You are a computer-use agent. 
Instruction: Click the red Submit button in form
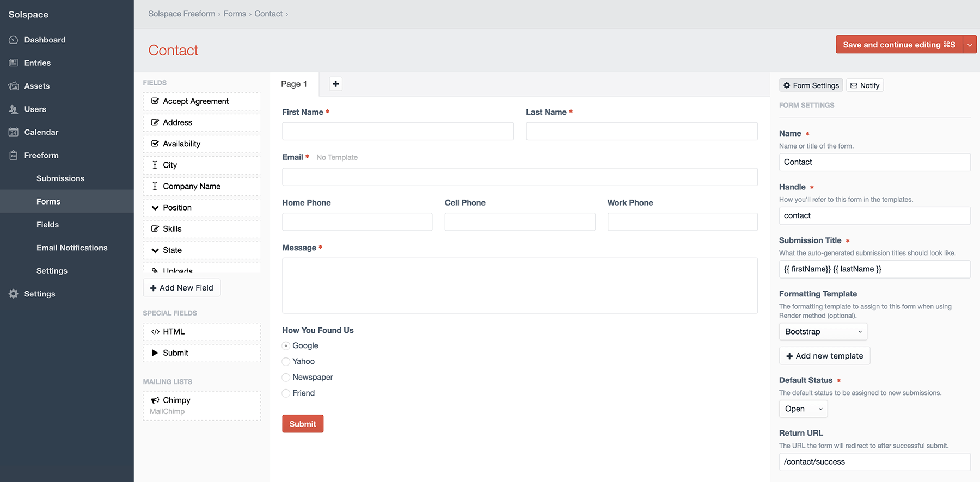click(303, 424)
